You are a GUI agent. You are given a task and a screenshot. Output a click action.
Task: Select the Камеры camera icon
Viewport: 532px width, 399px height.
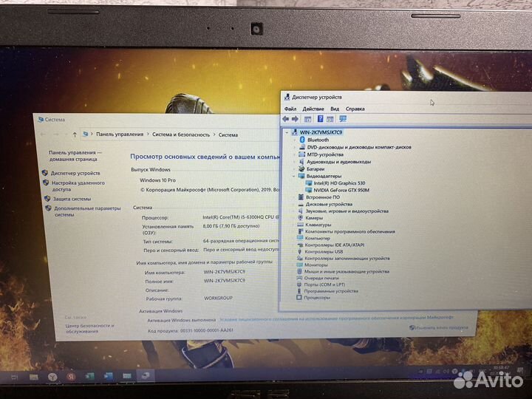click(x=300, y=218)
